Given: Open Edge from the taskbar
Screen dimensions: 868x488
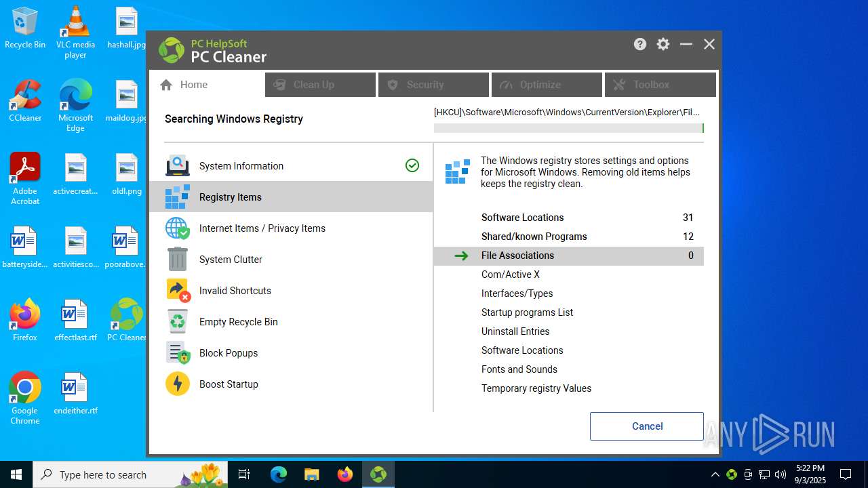Looking at the screenshot, I should pos(279,474).
